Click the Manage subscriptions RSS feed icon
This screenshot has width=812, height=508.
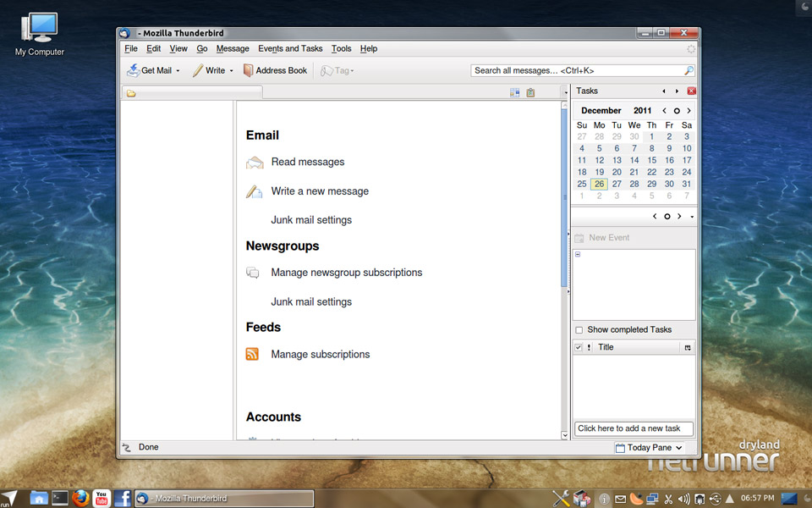[252, 355]
